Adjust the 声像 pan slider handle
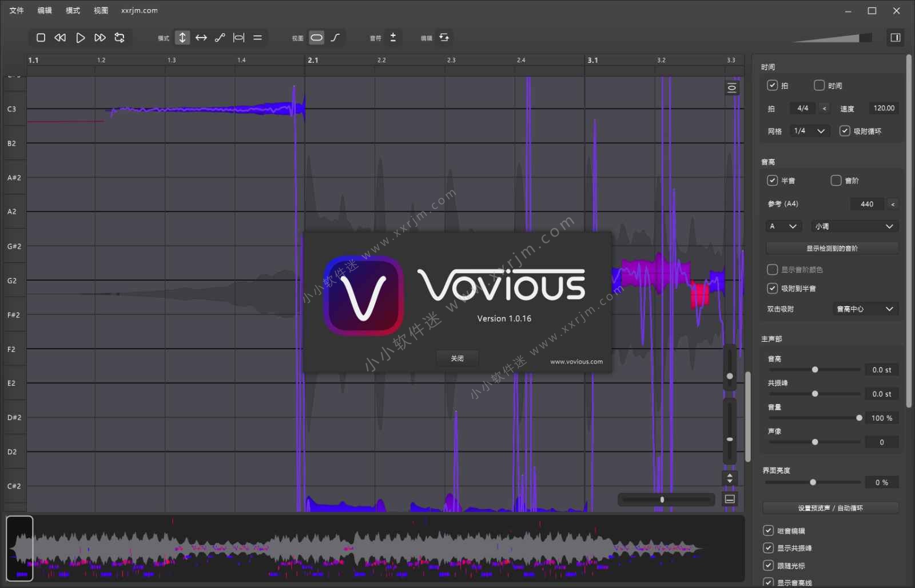 click(815, 442)
